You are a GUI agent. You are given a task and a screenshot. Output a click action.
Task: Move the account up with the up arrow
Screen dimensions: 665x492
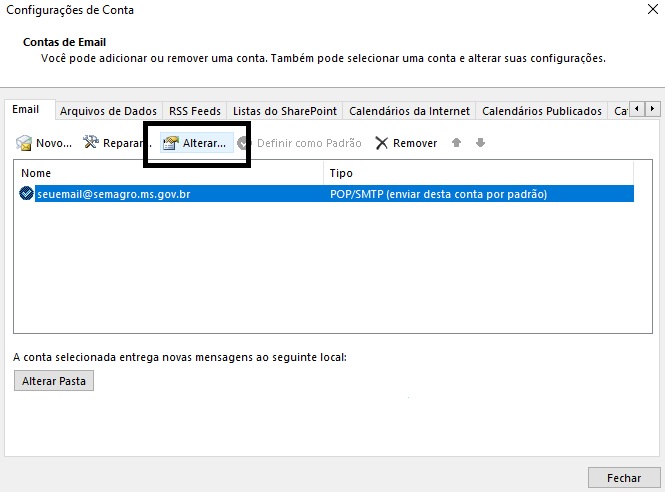(x=457, y=143)
